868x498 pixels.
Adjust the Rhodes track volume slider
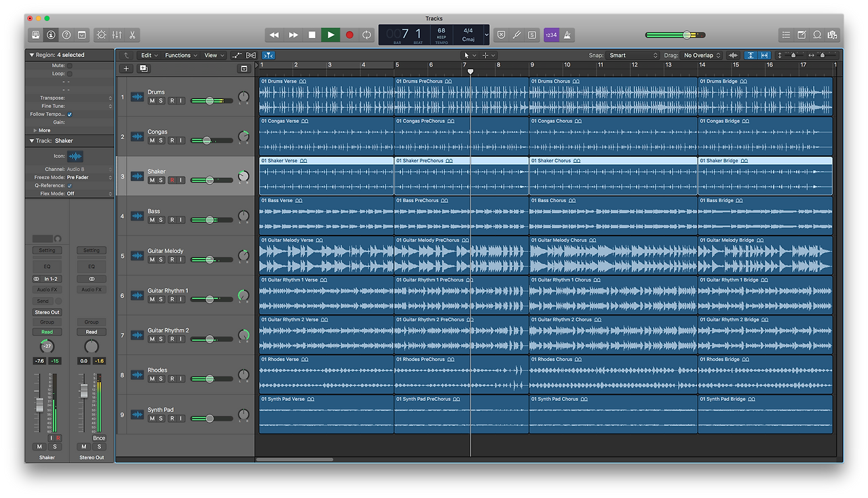212,379
